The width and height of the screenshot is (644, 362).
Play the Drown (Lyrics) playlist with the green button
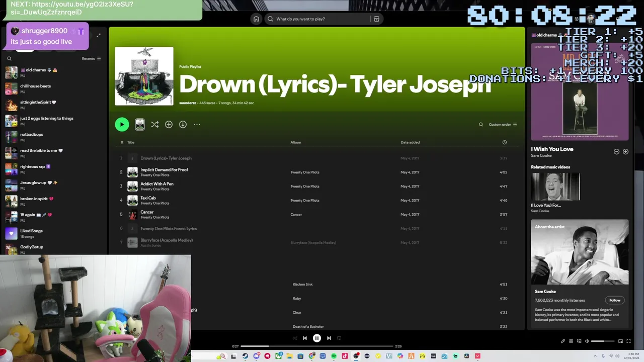point(122,124)
